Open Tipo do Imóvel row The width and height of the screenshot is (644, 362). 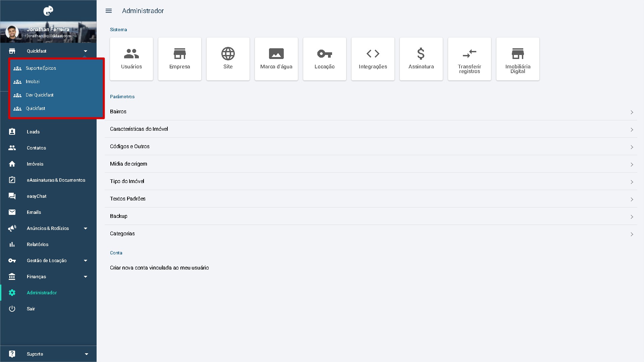coord(371,181)
